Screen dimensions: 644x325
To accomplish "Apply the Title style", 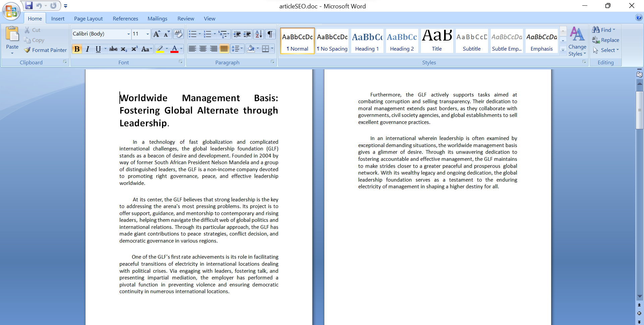I will click(x=437, y=41).
